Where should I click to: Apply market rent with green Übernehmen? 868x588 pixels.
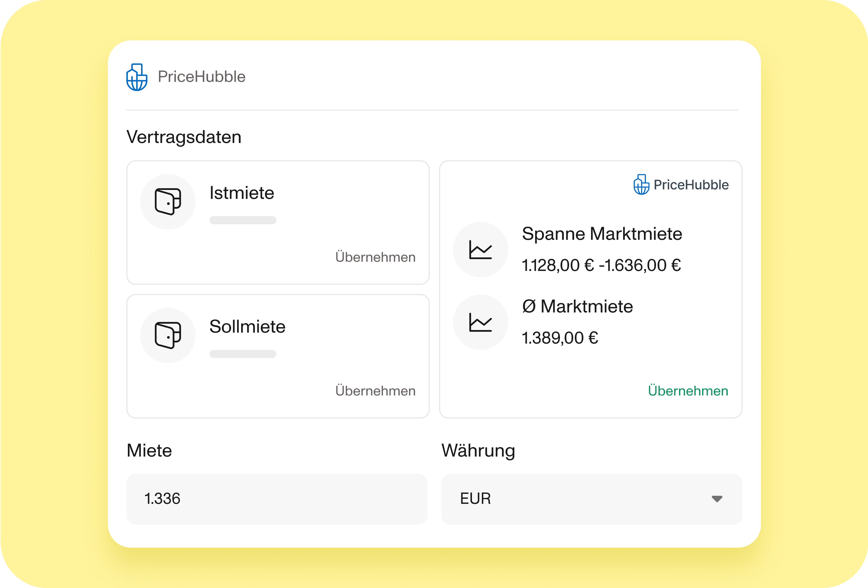(688, 391)
